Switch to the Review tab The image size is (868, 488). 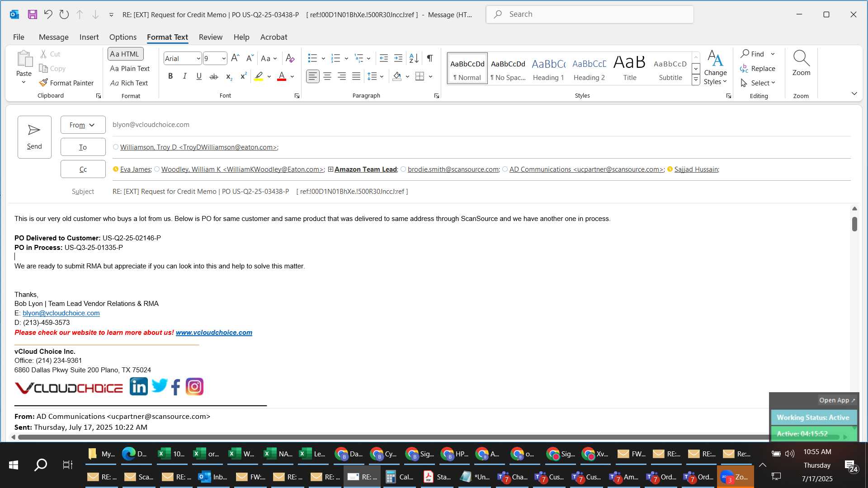(211, 37)
